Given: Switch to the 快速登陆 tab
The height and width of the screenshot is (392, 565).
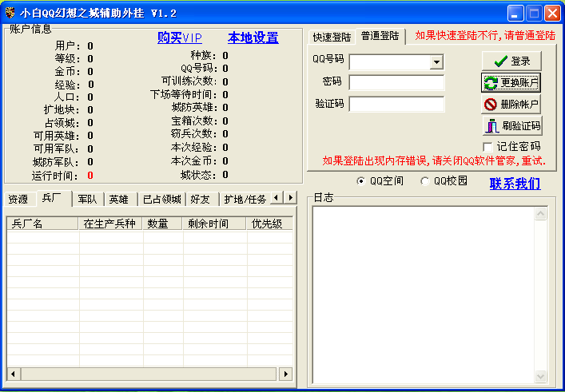Looking at the screenshot, I should pos(332,38).
